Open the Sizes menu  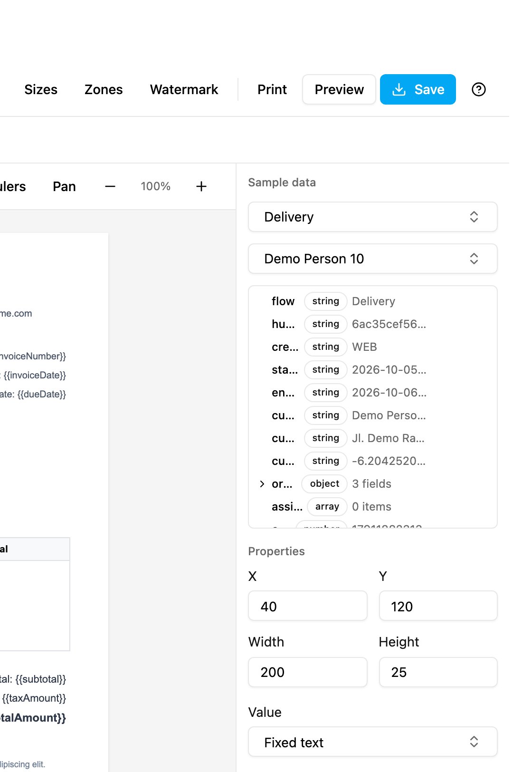point(41,89)
